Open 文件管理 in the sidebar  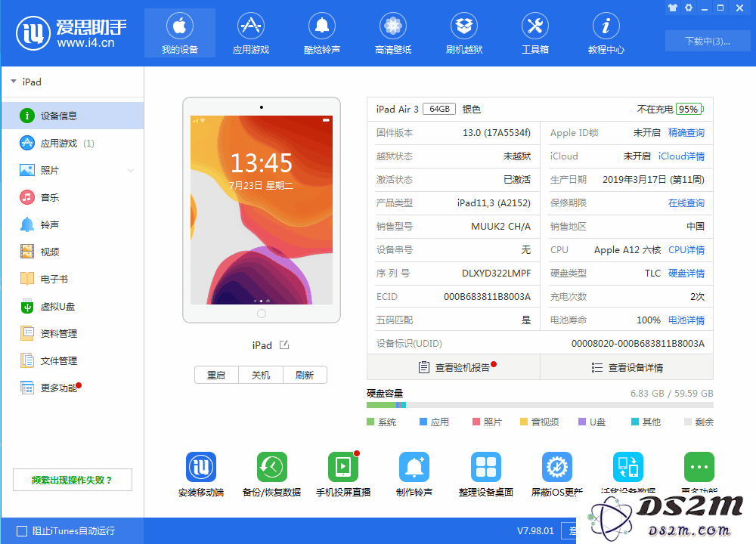pos(73,360)
